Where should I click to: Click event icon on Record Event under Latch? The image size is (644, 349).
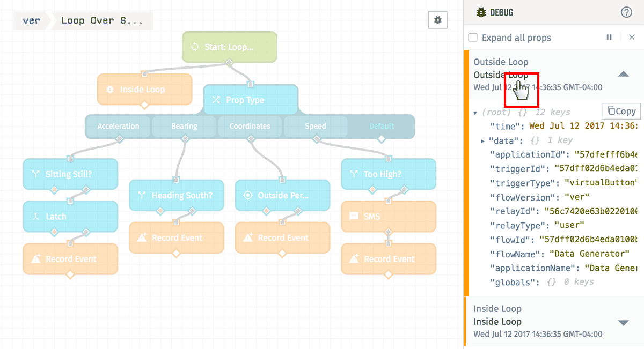tap(36, 259)
